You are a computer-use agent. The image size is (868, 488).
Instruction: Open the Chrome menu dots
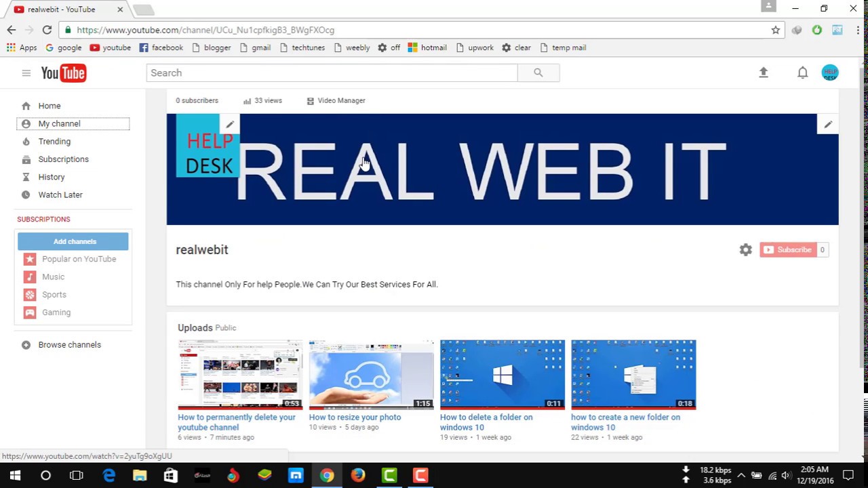(858, 30)
